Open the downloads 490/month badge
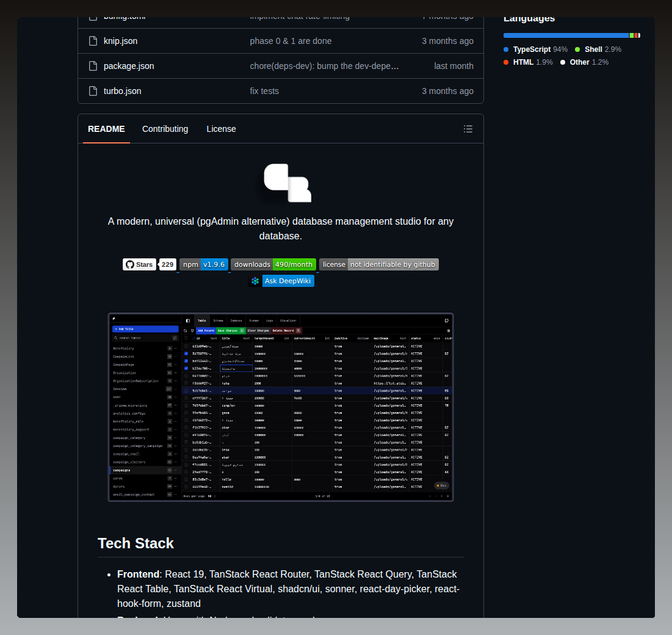The image size is (672, 635). coord(273,264)
